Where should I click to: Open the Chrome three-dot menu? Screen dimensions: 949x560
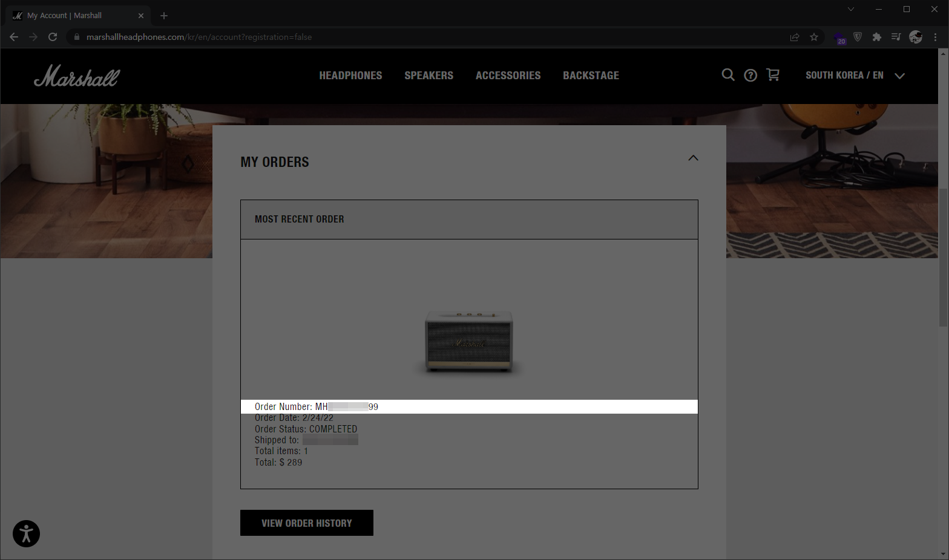(935, 37)
